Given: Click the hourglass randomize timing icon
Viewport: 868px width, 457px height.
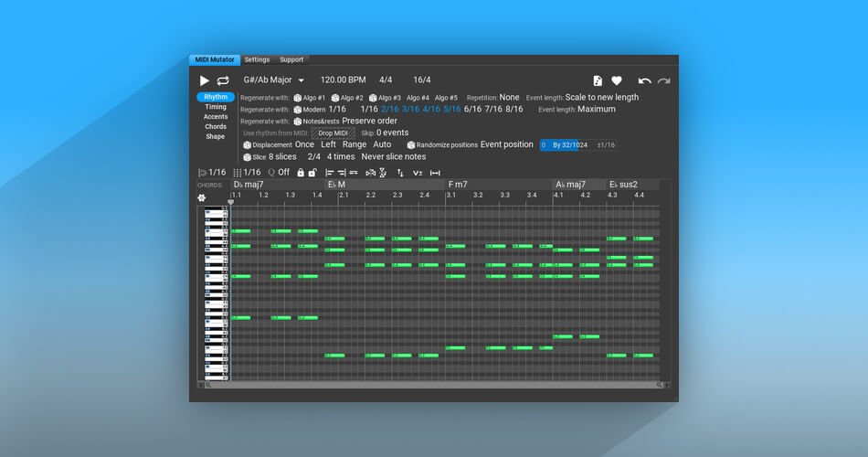Looking at the screenshot, I should 383,173.
